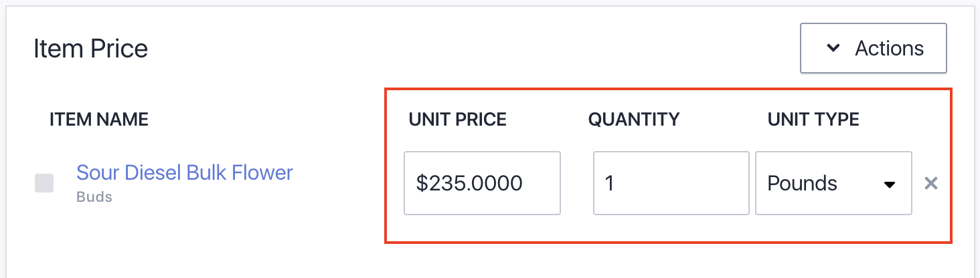Viewport: 980px width, 278px height.
Task: Delete the line item using the gray cross
Action: click(930, 184)
